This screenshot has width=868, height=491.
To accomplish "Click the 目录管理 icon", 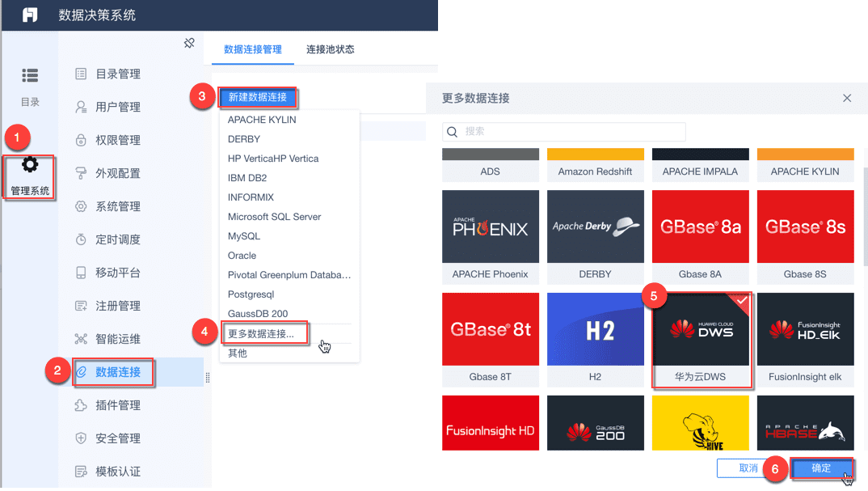I will (x=81, y=74).
